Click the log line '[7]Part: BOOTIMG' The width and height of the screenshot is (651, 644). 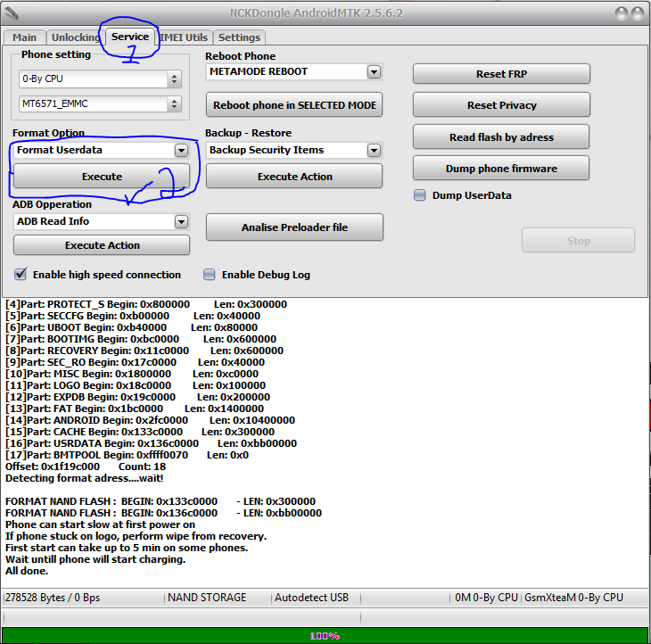140,339
